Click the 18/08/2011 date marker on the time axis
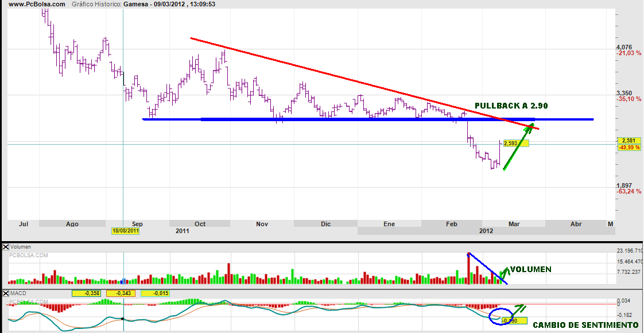The image size is (644, 333). tap(125, 231)
